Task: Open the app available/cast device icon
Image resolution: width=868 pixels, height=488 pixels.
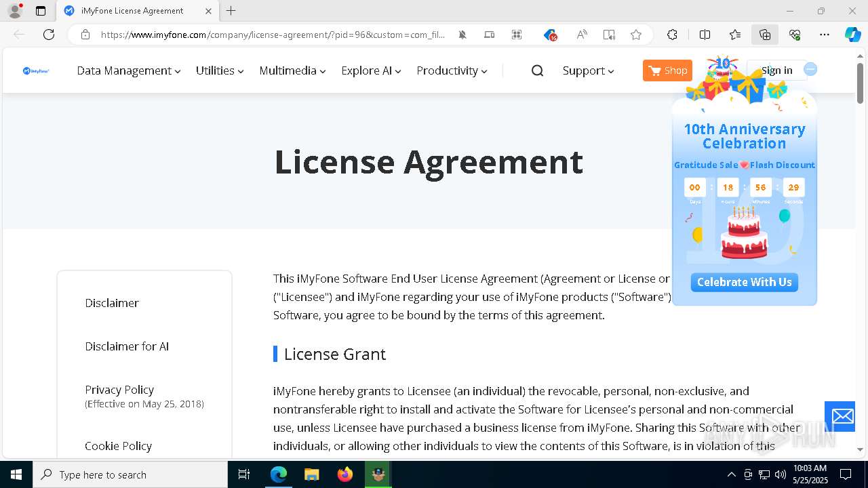Action: pyautogui.click(x=490, y=35)
